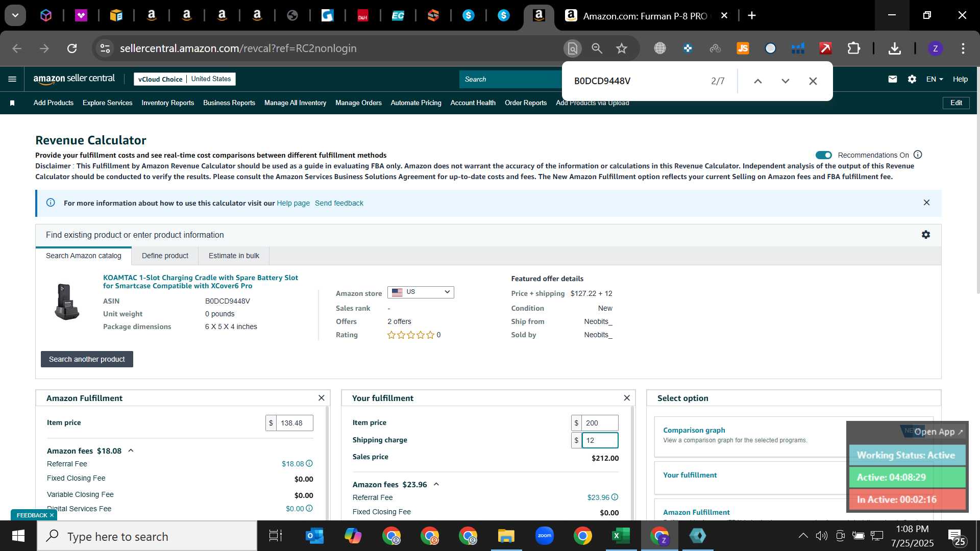Select Comparison graph option
This screenshot has height=551, width=980.
[694, 430]
